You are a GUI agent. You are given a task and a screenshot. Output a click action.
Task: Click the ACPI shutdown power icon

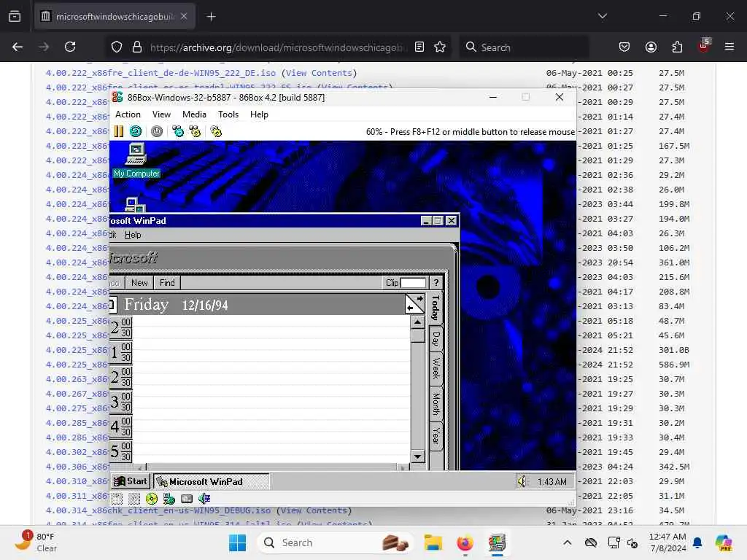point(157,131)
